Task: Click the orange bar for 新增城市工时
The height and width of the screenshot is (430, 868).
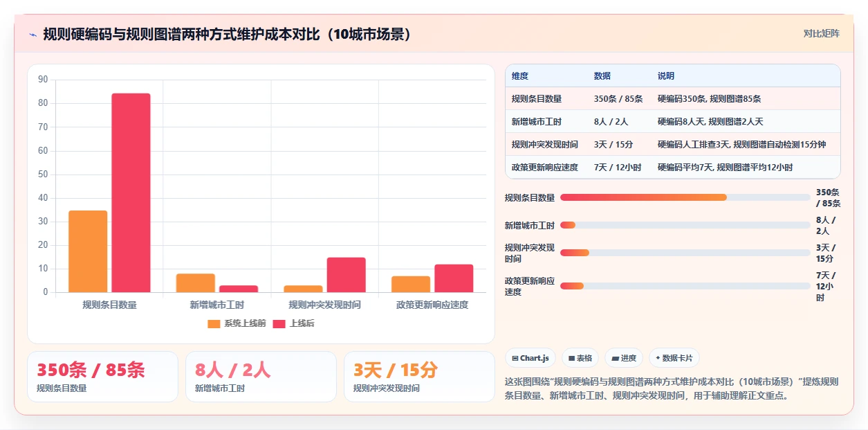Action: (x=195, y=283)
